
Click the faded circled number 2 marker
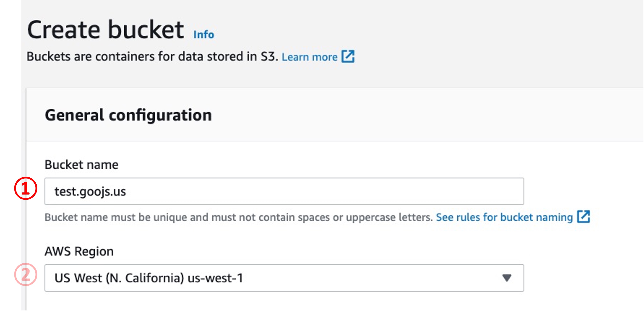[26, 275]
